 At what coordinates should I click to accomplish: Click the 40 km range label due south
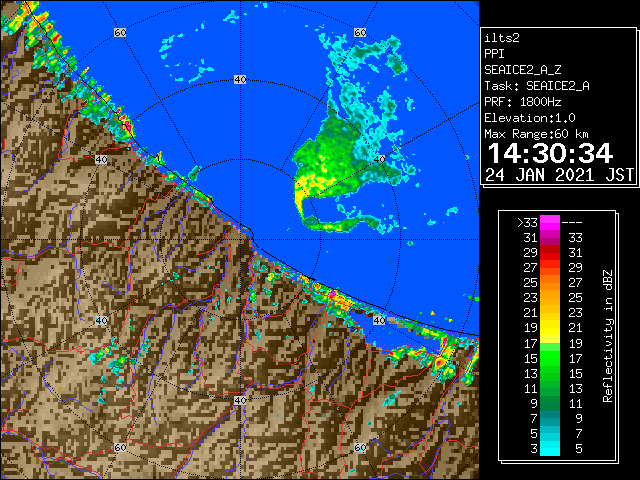(240, 400)
